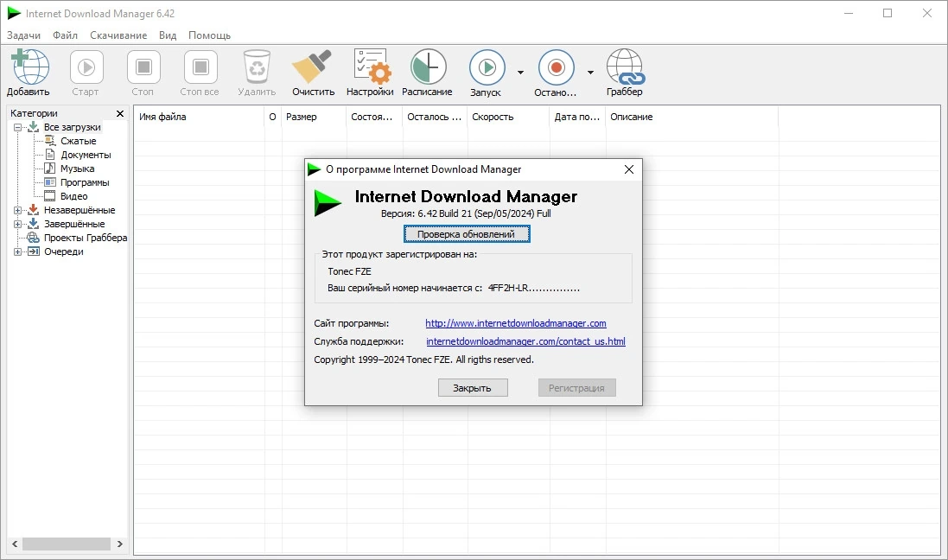Open the Вид menu
The height and width of the screenshot is (560, 948).
click(x=168, y=35)
